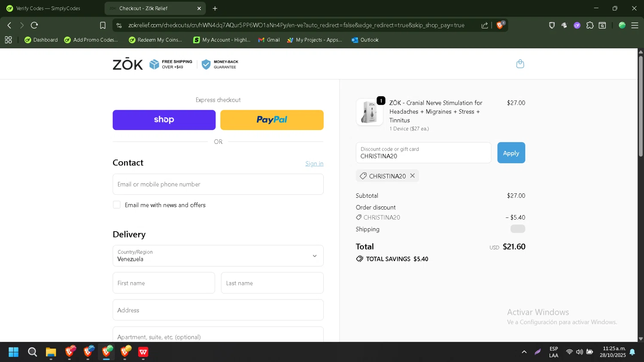This screenshot has width=644, height=362.
Task: Tick Email me with news and offers
Action: coord(116,205)
